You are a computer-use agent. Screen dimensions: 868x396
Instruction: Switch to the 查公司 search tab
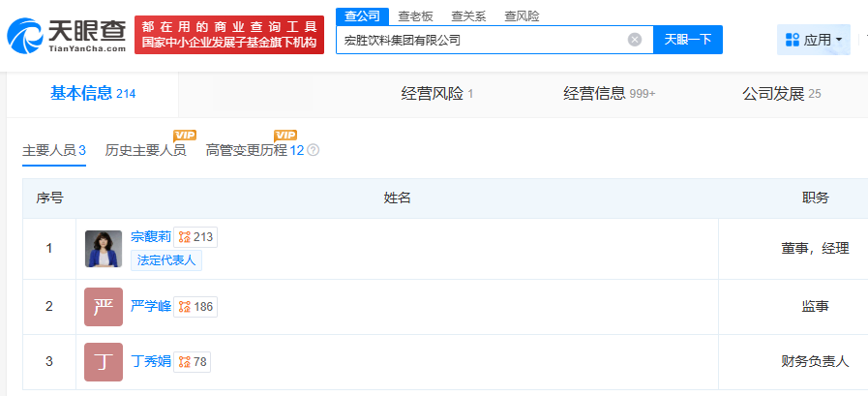click(x=362, y=16)
